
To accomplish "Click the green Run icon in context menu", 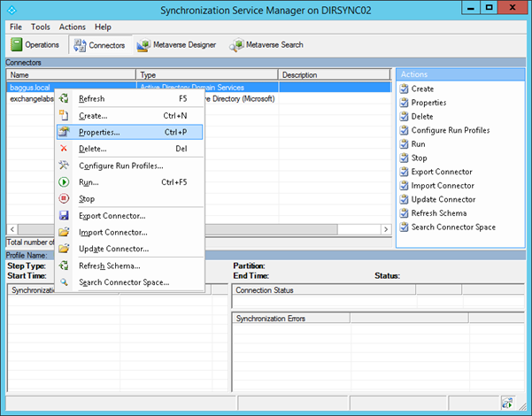I will [x=64, y=182].
